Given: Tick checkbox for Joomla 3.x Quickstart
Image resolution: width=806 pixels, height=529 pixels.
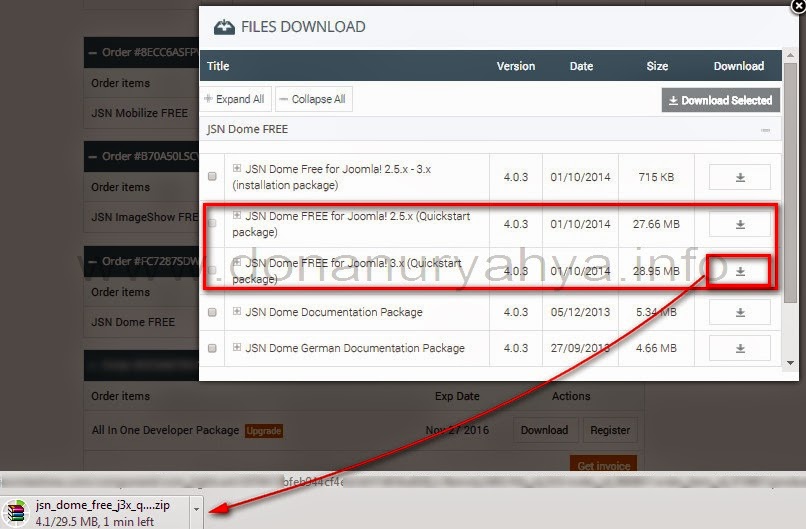Looking at the screenshot, I should (212, 270).
